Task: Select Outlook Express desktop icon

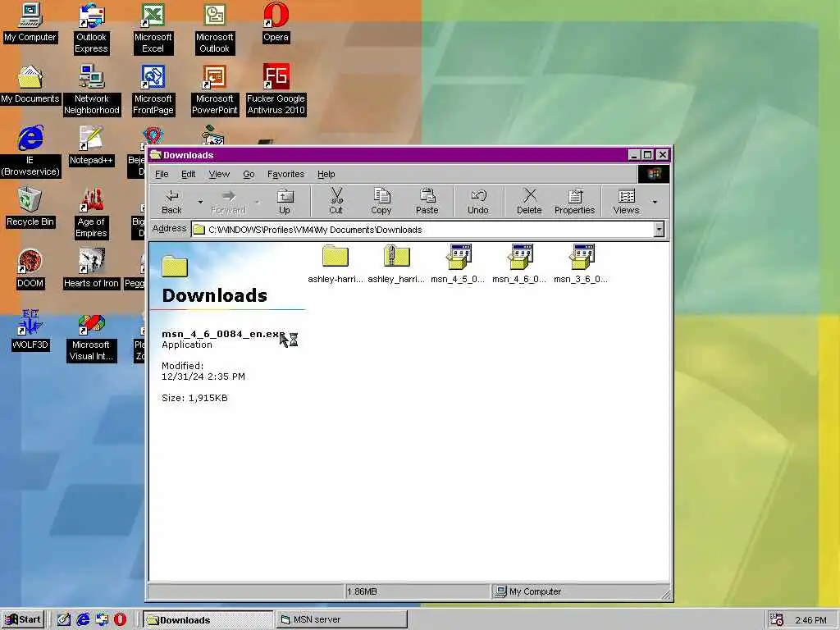Action: click(x=91, y=29)
